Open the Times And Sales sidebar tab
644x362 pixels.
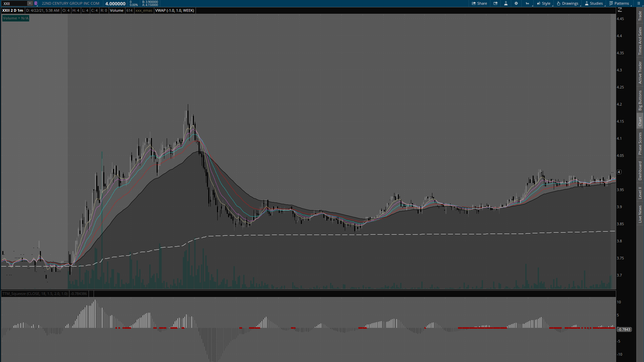[640, 41]
